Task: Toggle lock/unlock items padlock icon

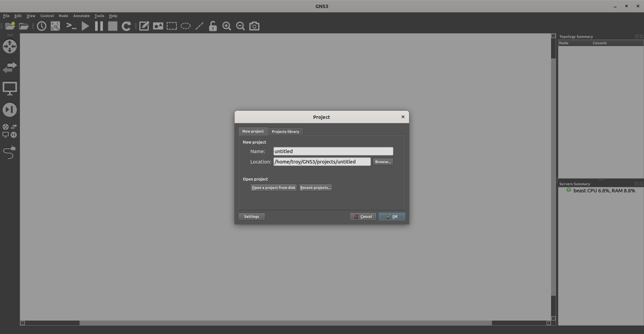Action: tap(213, 26)
